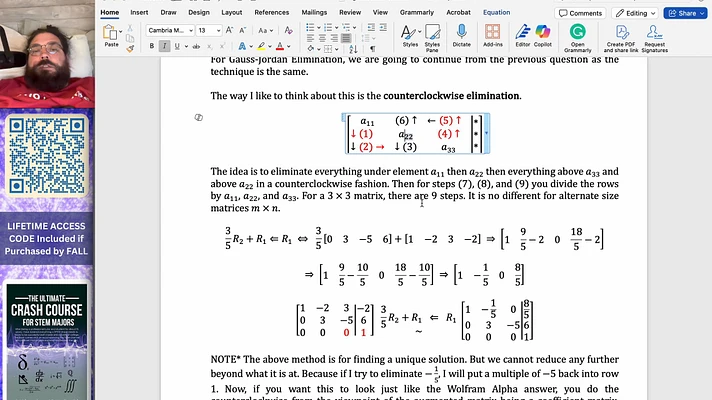Viewport: 712px width, 400px height.
Task: Select the Format Painter brush
Action: (130, 48)
